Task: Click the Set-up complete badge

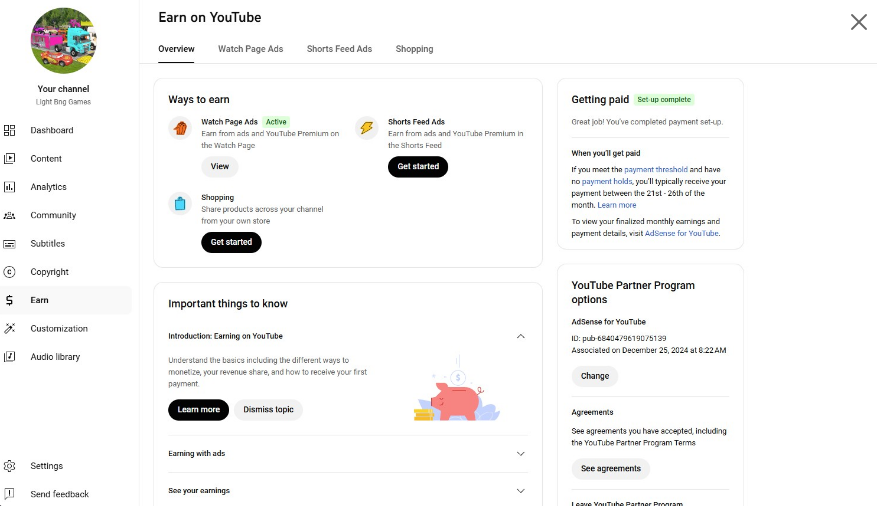Action: [664, 100]
